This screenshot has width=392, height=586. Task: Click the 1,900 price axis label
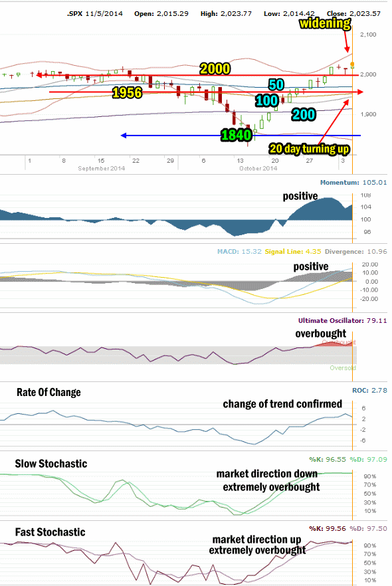tap(368, 114)
